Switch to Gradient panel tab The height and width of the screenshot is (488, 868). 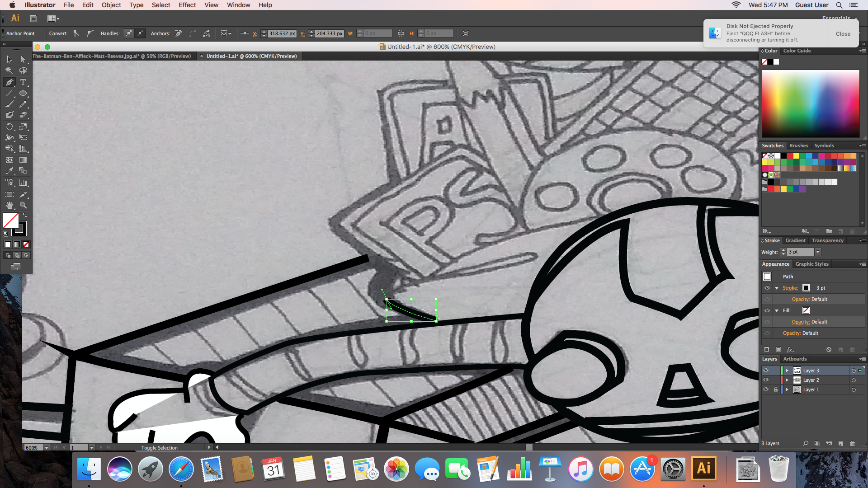pos(795,240)
